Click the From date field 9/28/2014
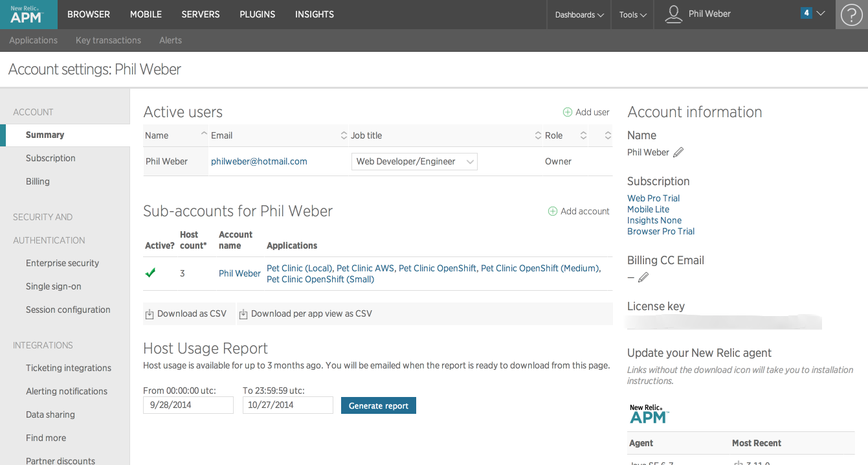The height and width of the screenshot is (465, 868). point(188,405)
